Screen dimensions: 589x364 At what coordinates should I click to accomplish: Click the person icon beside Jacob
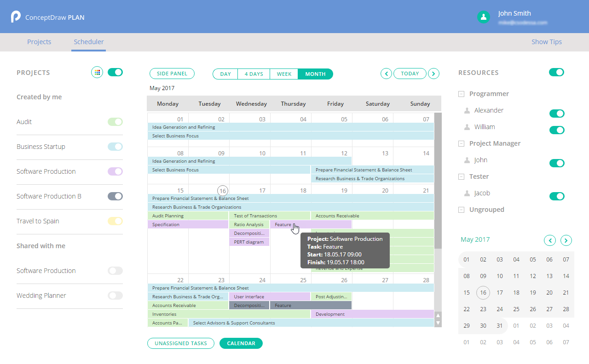pyautogui.click(x=467, y=193)
